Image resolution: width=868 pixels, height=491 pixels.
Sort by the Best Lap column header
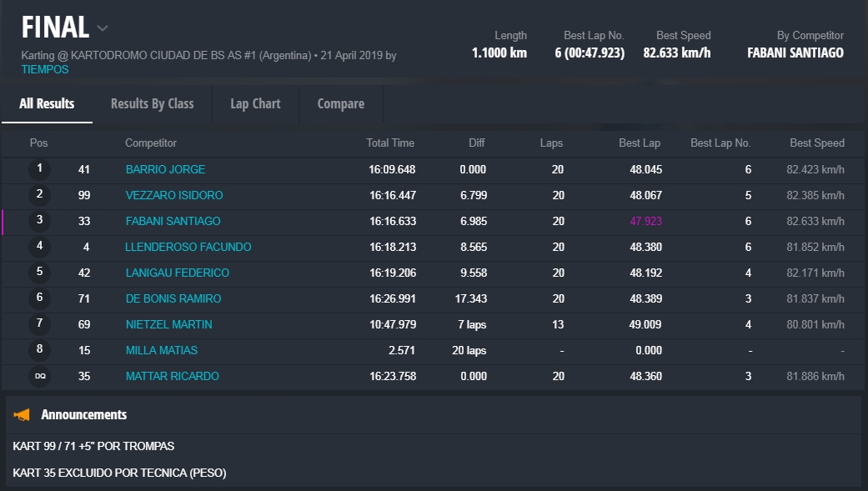pos(640,143)
